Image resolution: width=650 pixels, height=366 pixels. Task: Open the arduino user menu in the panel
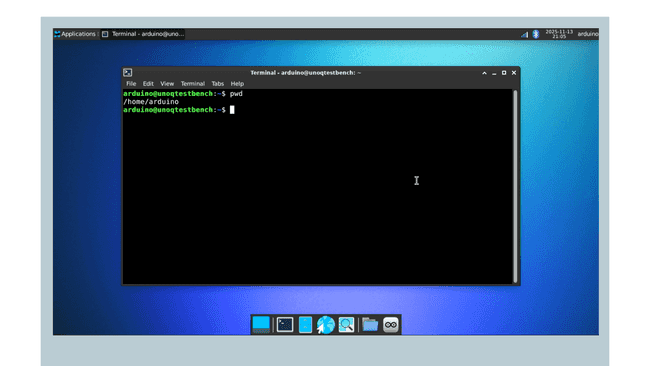(588, 34)
